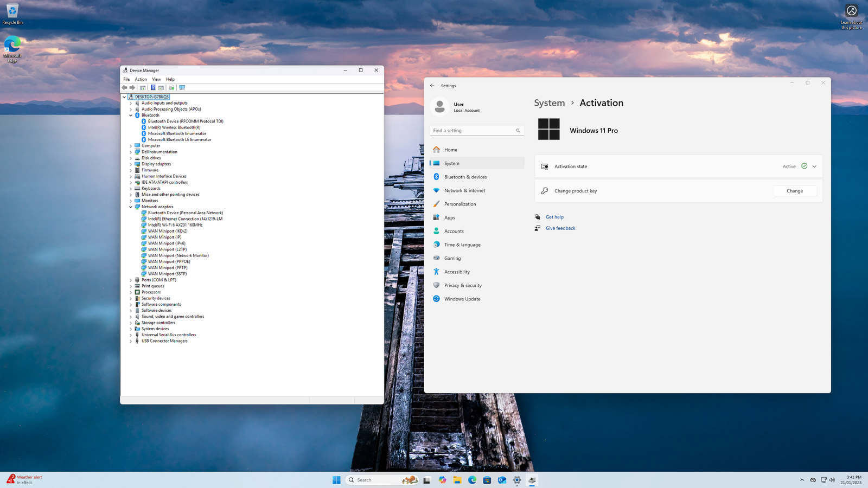Open the Help menu in Device Manager
The height and width of the screenshot is (488, 868).
point(170,79)
